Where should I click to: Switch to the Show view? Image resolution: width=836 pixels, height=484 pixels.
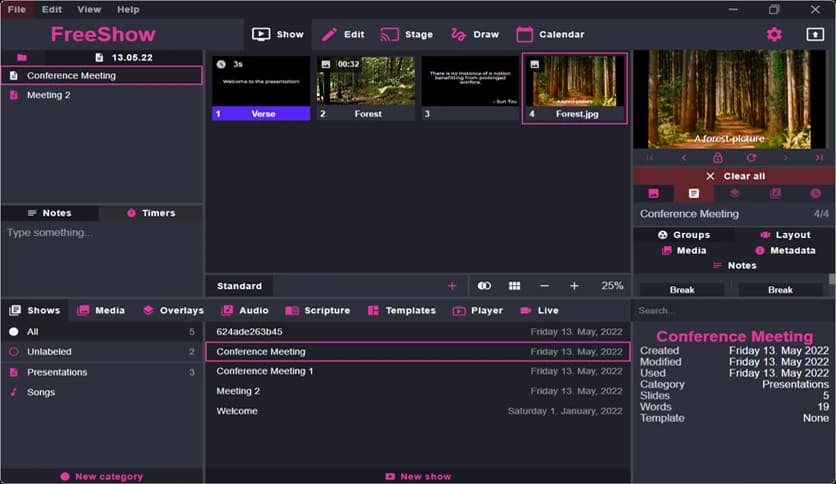(278, 35)
